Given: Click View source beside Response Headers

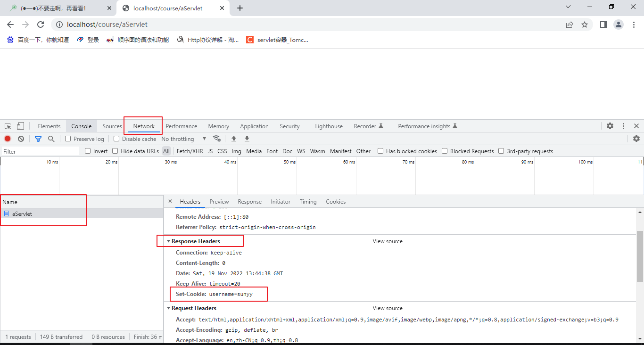Looking at the screenshot, I should (388, 241).
